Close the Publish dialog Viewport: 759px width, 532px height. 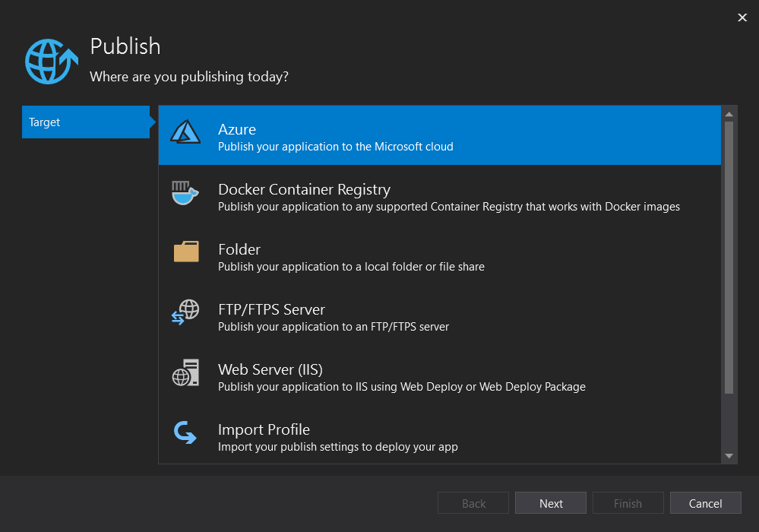(742, 17)
